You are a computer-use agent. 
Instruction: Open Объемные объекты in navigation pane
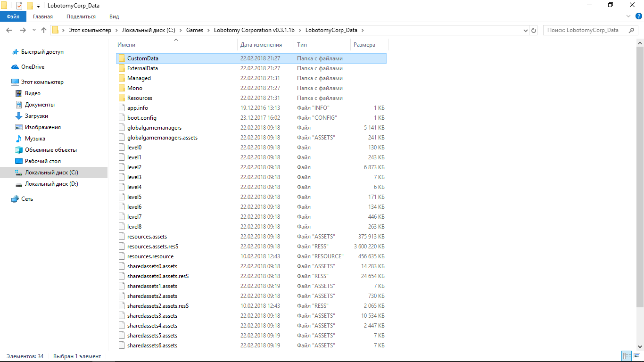(x=51, y=150)
